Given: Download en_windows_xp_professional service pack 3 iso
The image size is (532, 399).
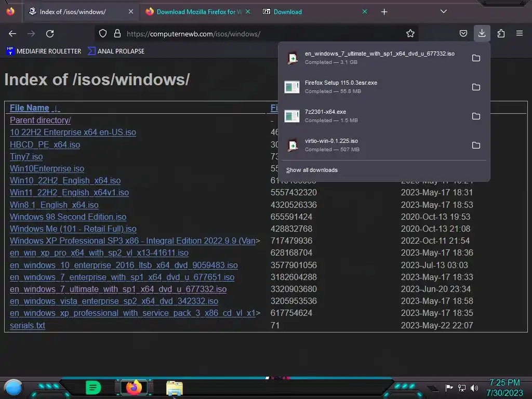Looking at the screenshot, I should [x=132, y=313].
